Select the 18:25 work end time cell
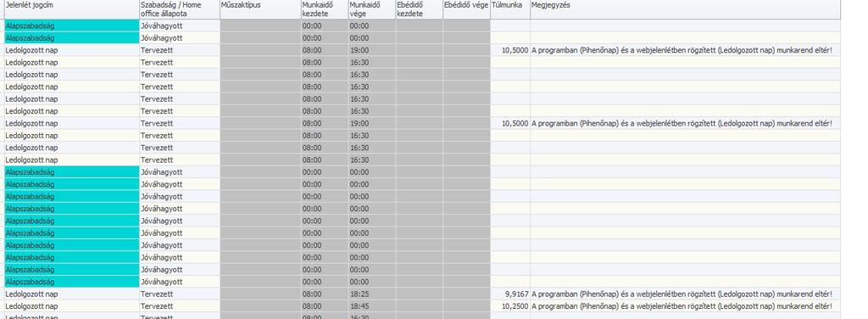868x319 pixels. (372, 294)
